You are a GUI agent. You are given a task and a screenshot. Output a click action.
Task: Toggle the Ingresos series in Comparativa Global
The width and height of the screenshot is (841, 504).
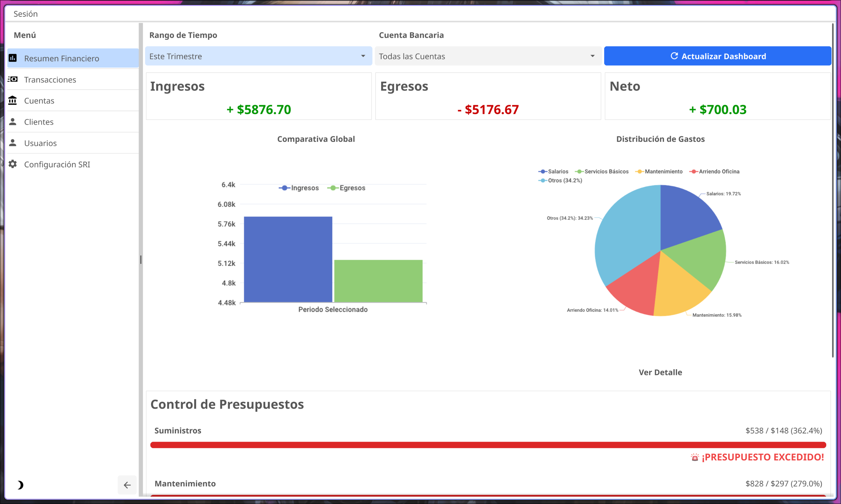point(299,188)
